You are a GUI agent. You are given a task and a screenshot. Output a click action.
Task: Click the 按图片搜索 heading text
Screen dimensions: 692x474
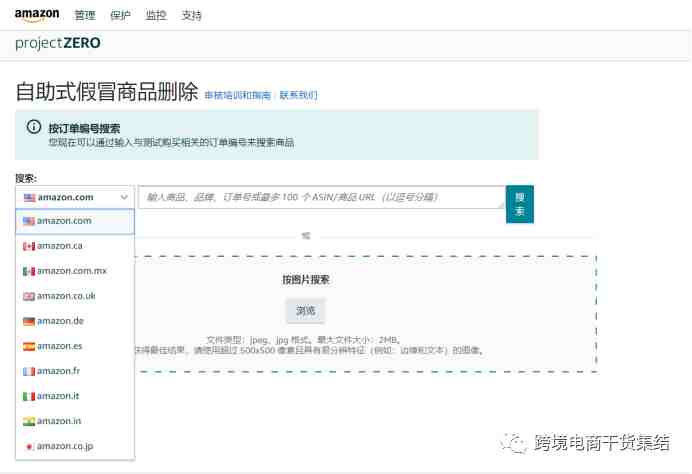tap(306, 280)
